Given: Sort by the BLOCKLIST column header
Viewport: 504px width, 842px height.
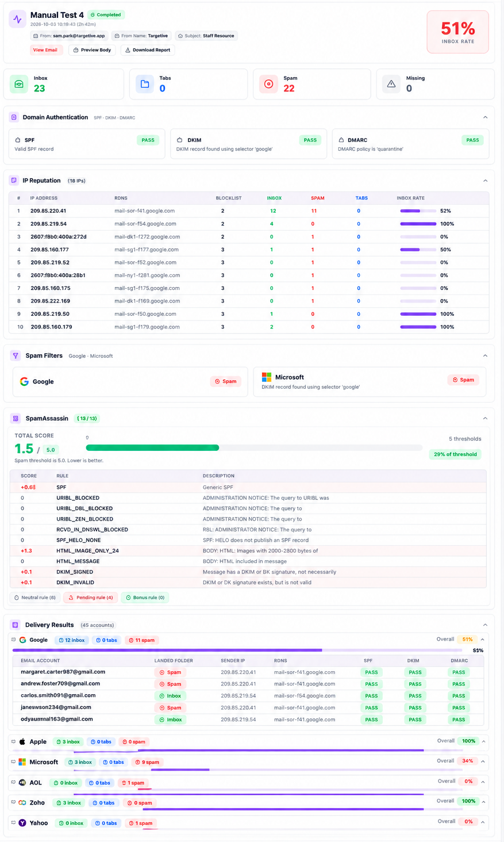Looking at the screenshot, I should [x=229, y=198].
